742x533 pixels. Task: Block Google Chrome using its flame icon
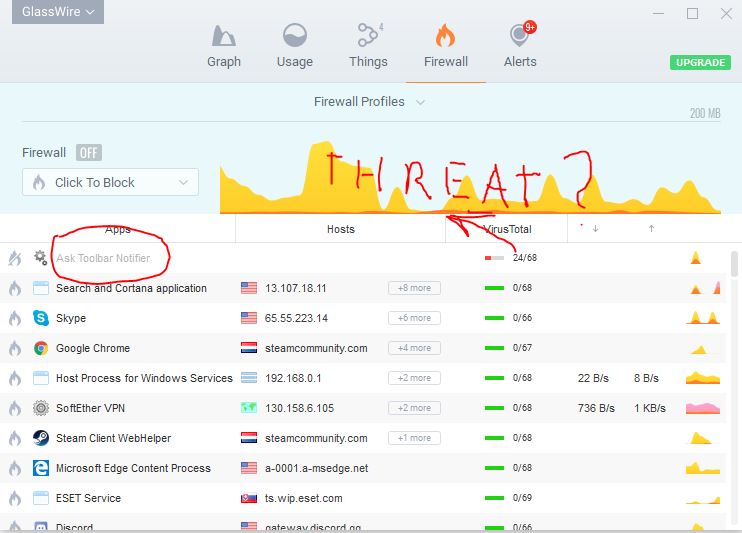(15, 348)
